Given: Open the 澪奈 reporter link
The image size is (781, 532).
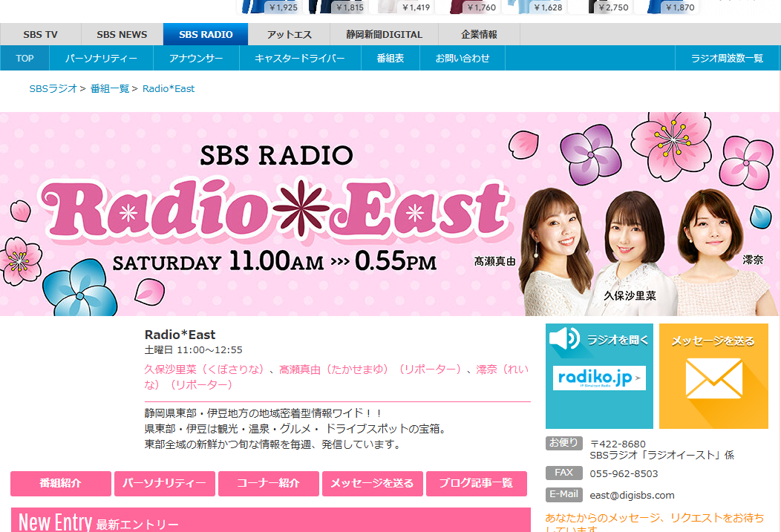Looking at the screenshot, I should point(502,370).
